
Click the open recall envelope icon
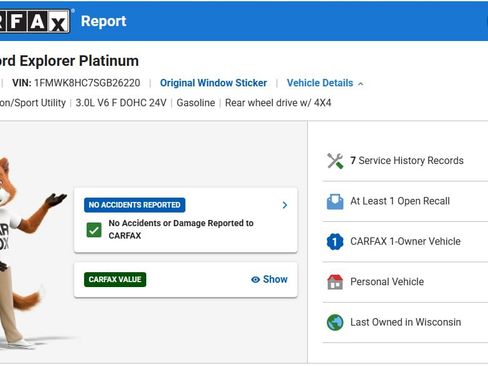pyautogui.click(x=335, y=202)
